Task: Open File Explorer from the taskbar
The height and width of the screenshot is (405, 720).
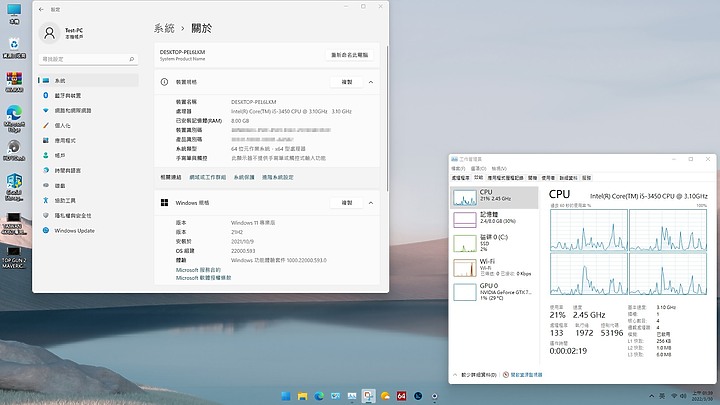Action: click(302, 396)
